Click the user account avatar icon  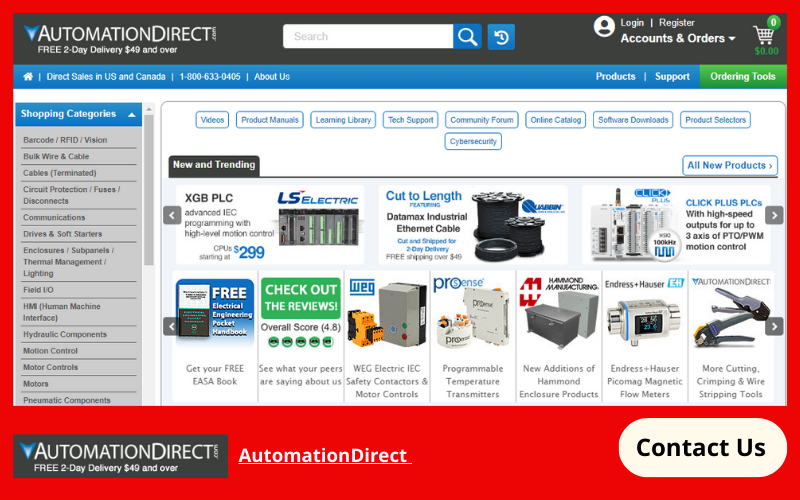coord(604,27)
